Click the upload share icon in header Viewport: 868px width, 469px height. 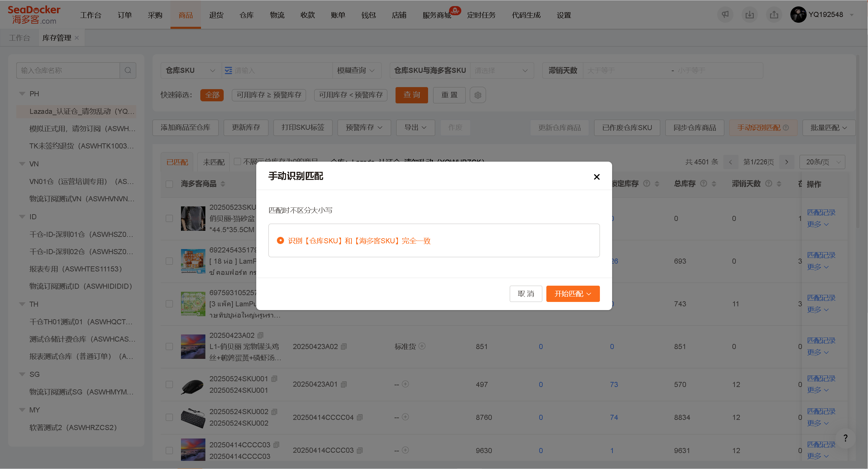(x=774, y=15)
